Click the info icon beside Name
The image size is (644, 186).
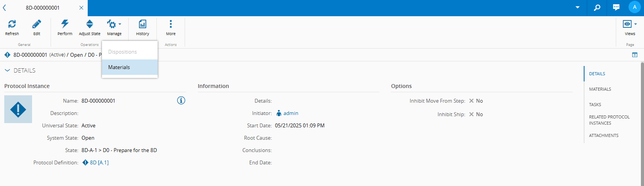coord(181,100)
